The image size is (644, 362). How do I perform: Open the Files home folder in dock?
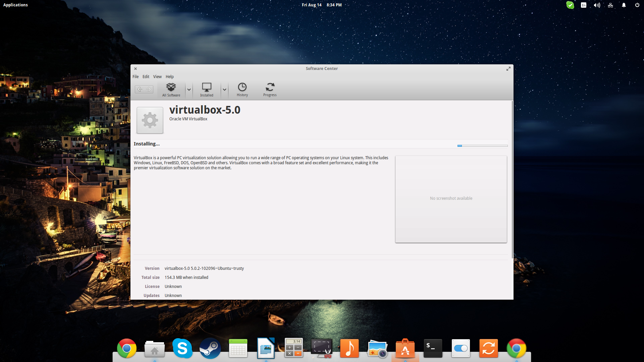(x=155, y=349)
